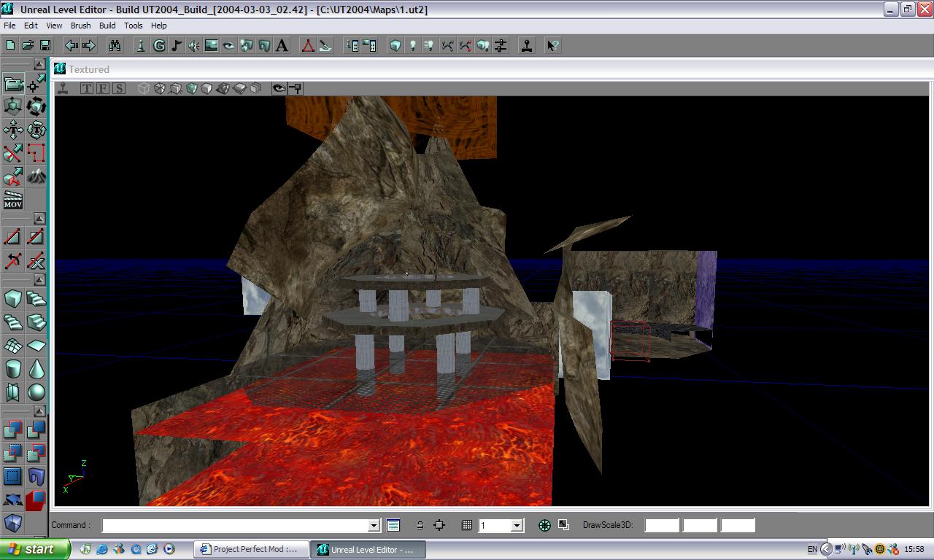Viewport: 934px width, 560px height.
Task: Open the Brush menu
Action: (80, 26)
